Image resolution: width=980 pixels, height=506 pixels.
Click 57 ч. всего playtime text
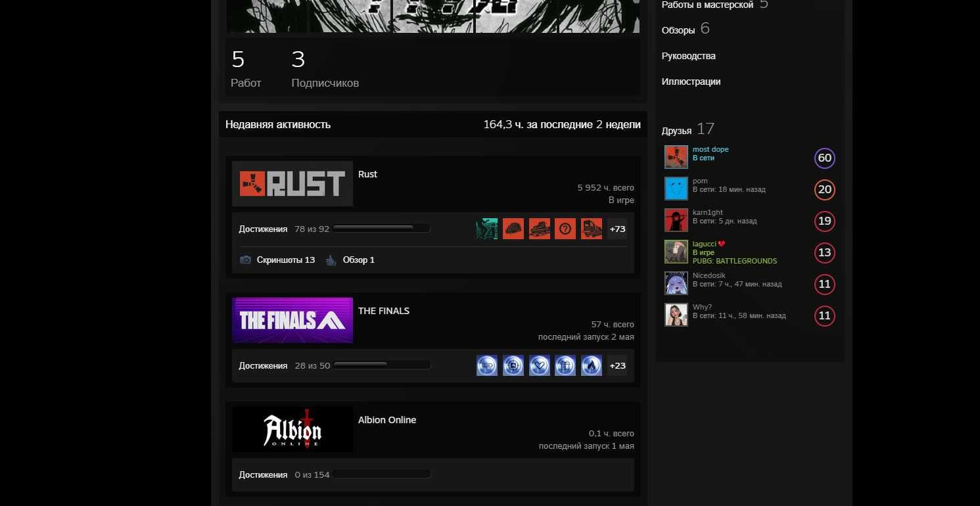613,324
